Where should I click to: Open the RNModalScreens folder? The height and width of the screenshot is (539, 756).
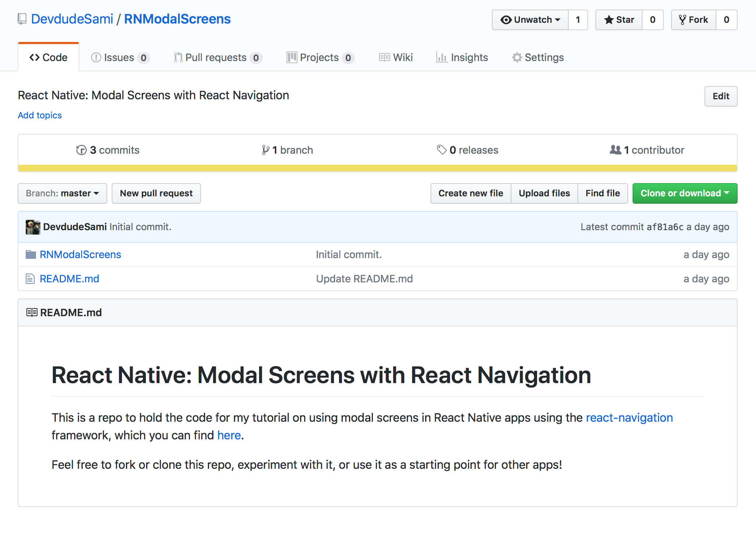(x=80, y=254)
